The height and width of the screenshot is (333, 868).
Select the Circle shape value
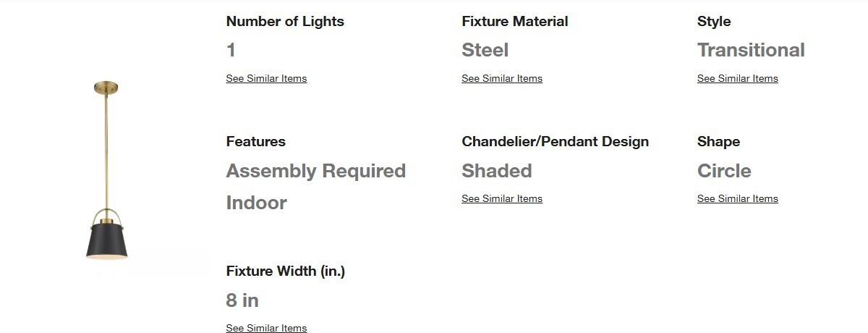click(x=724, y=171)
